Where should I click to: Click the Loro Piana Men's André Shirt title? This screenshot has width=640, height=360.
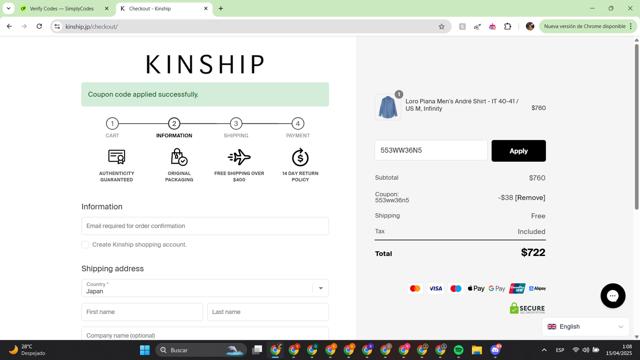(x=462, y=105)
